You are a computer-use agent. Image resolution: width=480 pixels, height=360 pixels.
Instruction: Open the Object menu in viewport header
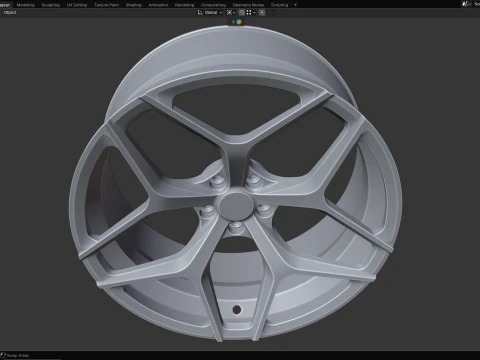(10, 13)
